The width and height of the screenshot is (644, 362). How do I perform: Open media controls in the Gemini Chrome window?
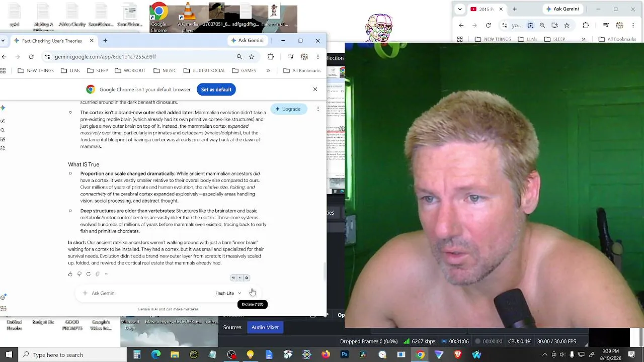coord(290,57)
